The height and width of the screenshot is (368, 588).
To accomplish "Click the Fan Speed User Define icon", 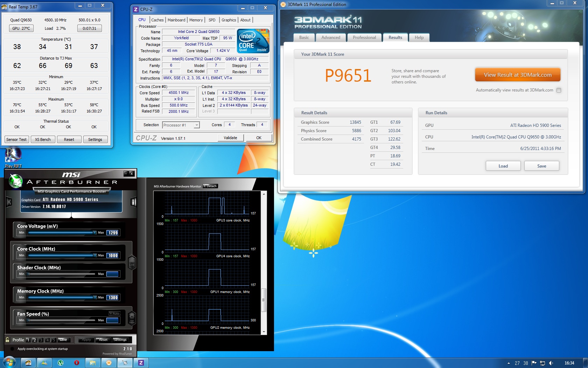I will (132, 318).
